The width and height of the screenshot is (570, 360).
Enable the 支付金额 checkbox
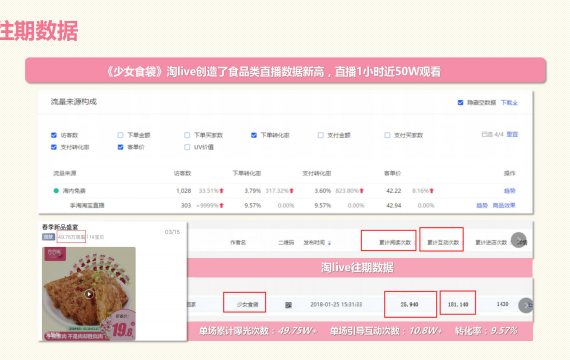click(x=321, y=135)
